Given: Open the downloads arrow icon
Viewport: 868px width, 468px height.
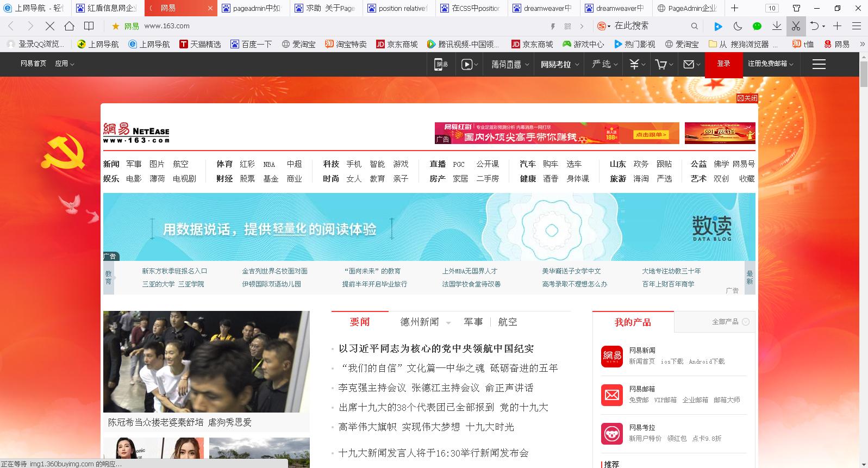Looking at the screenshot, I should tap(777, 26).
